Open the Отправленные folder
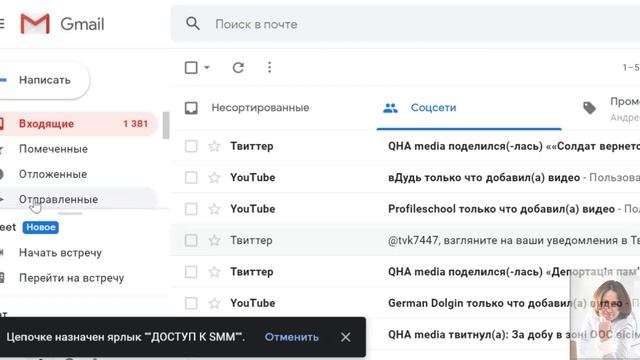Image resolution: width=640 pixels, height=360 pixels. coord(78,199)
